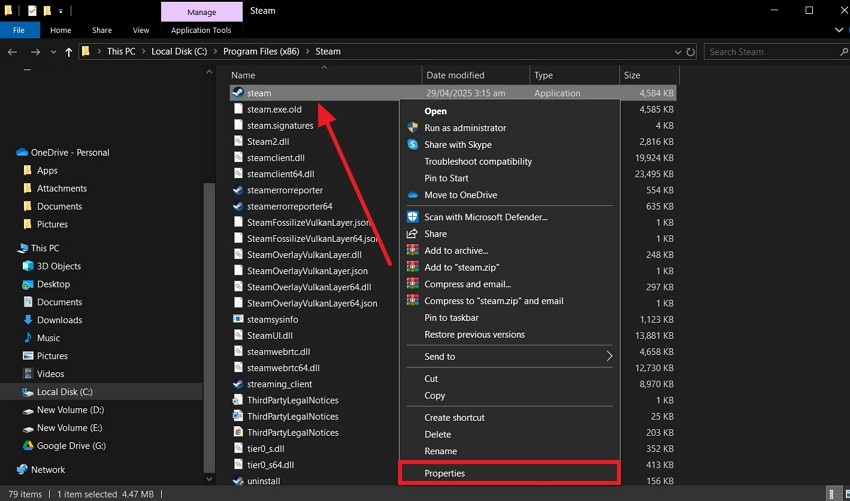This screenshot has width=850, height=501.
Task: Click the Up arrow navigation icon
Action: point(68,52)
